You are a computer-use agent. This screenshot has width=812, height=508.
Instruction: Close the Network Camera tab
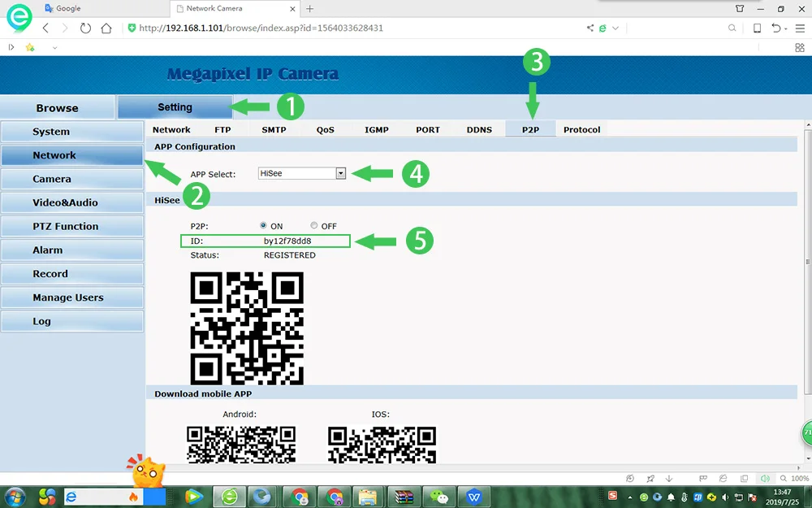coord(292,9)
